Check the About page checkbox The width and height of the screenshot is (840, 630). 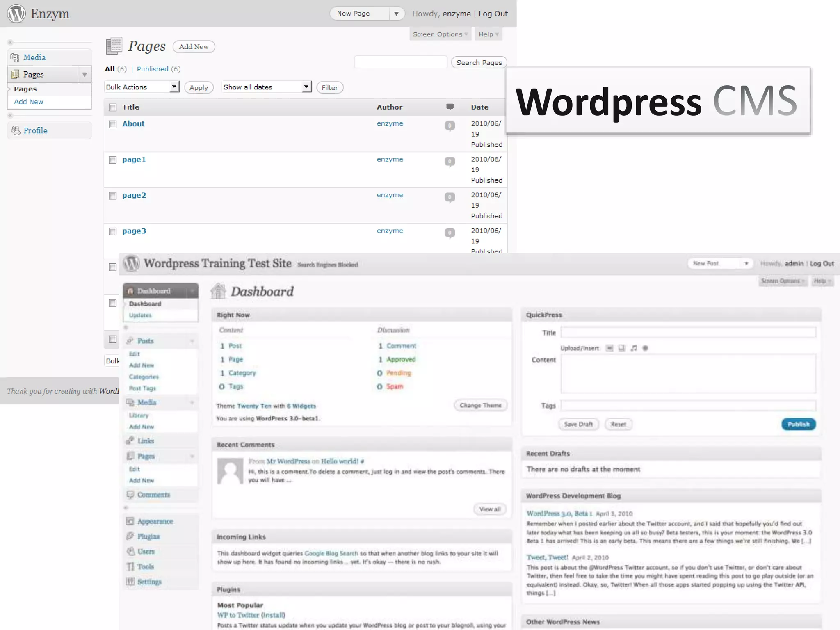pyautogui.click(x=112, y=124)
